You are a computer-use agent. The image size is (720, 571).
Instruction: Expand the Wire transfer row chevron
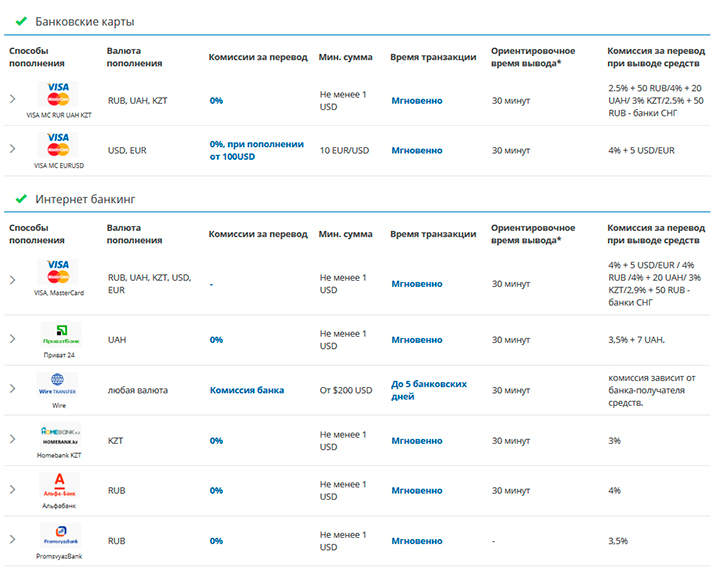click(12, 389)
